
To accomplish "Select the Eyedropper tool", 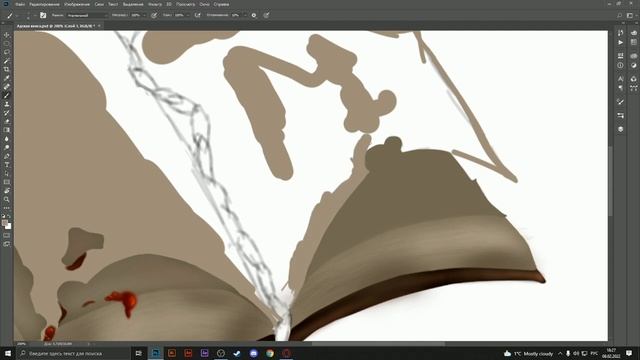I will tap(7, 78).
